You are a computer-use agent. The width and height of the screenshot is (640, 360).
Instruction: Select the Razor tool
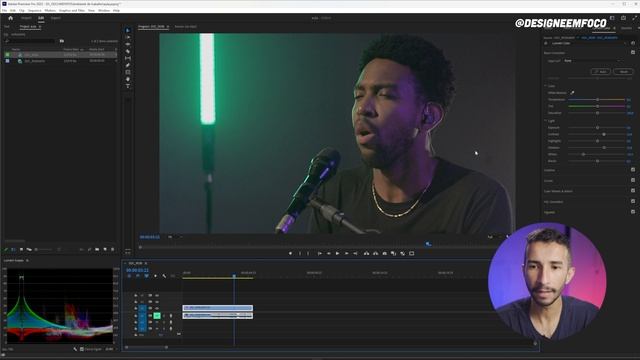[128, 51]
